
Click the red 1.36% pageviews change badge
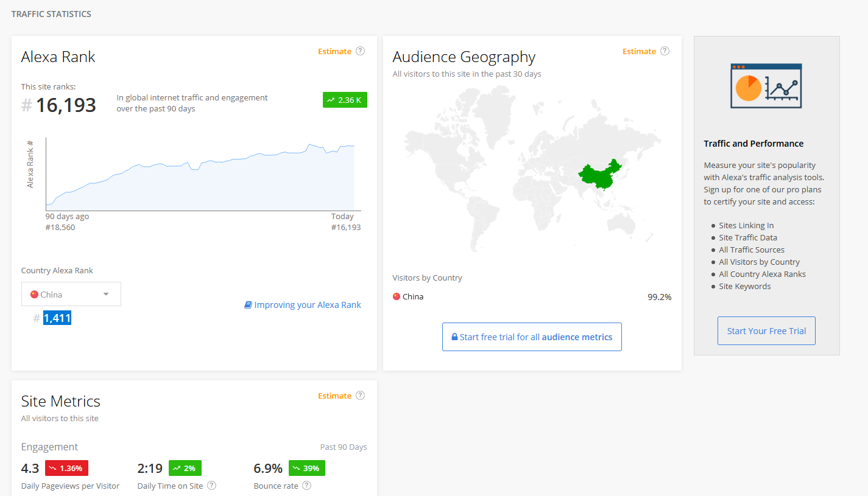coord(67,468)
